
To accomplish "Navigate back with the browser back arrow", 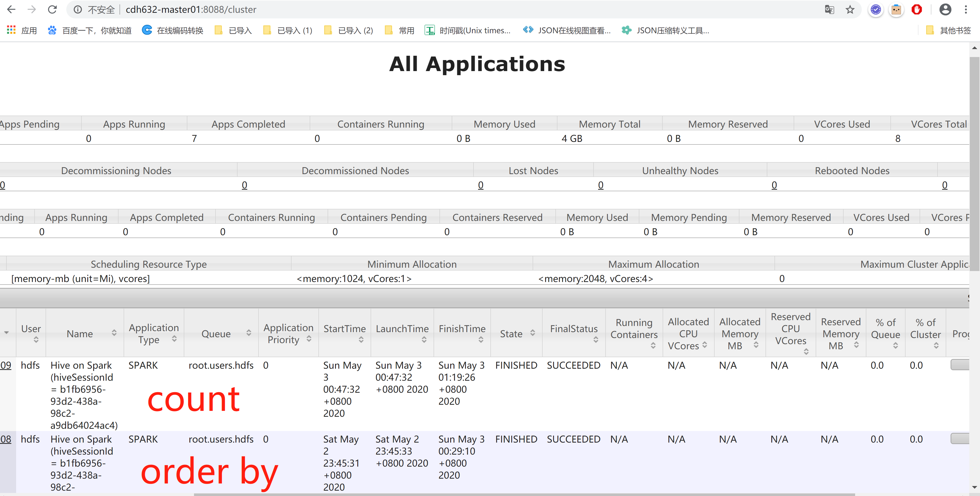I will pyautogui.click(x=12, y=9).
